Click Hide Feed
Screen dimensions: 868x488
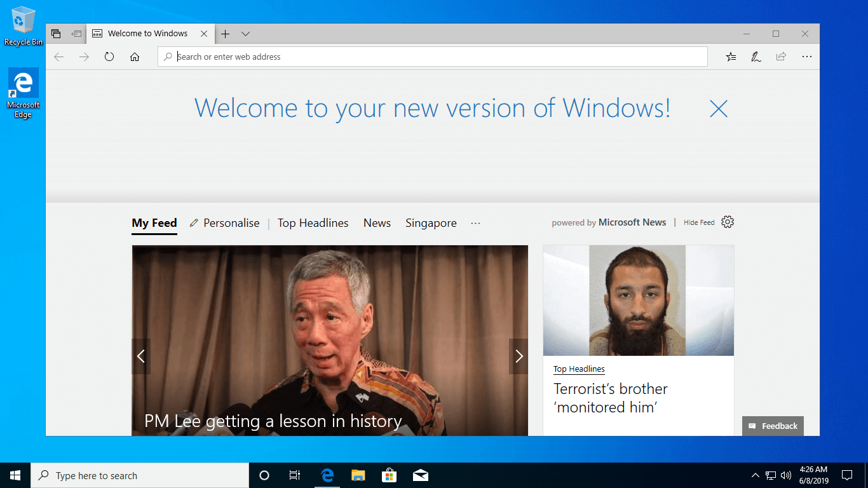point(699,222)
